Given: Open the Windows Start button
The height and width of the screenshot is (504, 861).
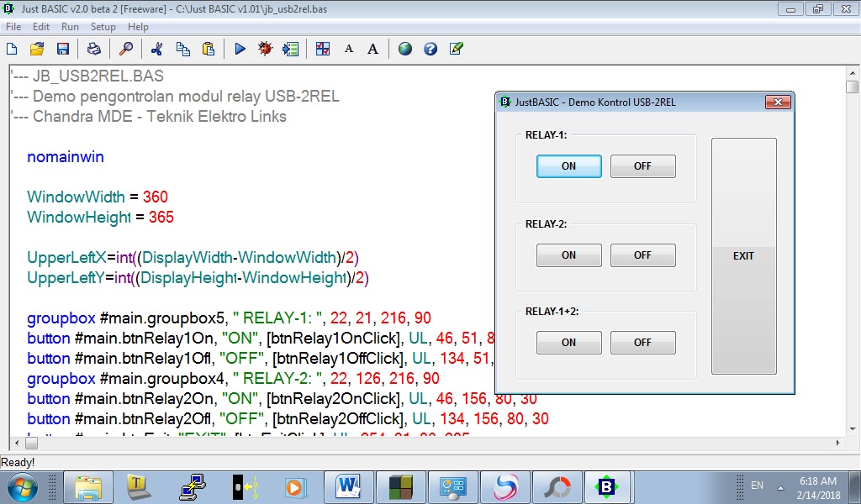Looking at the screenshot, I should coord(23,487).
